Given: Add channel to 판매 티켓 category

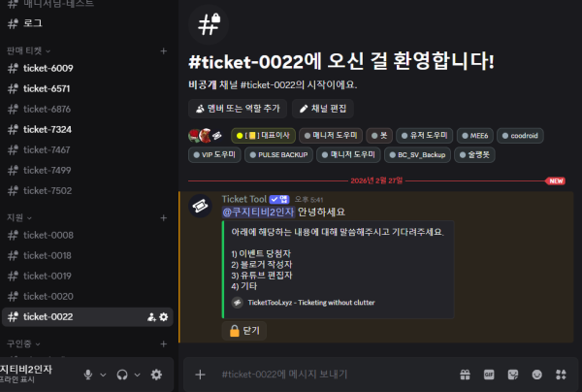Looking at the screenshot, I should coord(163,49).
